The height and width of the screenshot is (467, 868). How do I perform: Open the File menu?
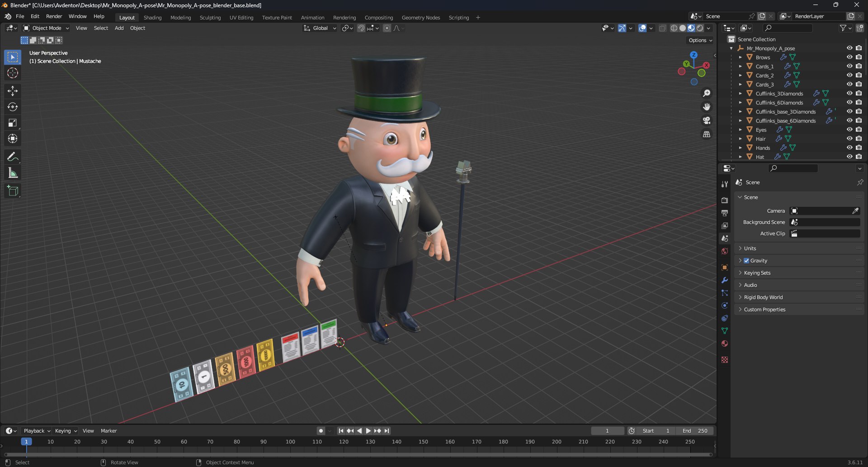(x=20, y=16)
